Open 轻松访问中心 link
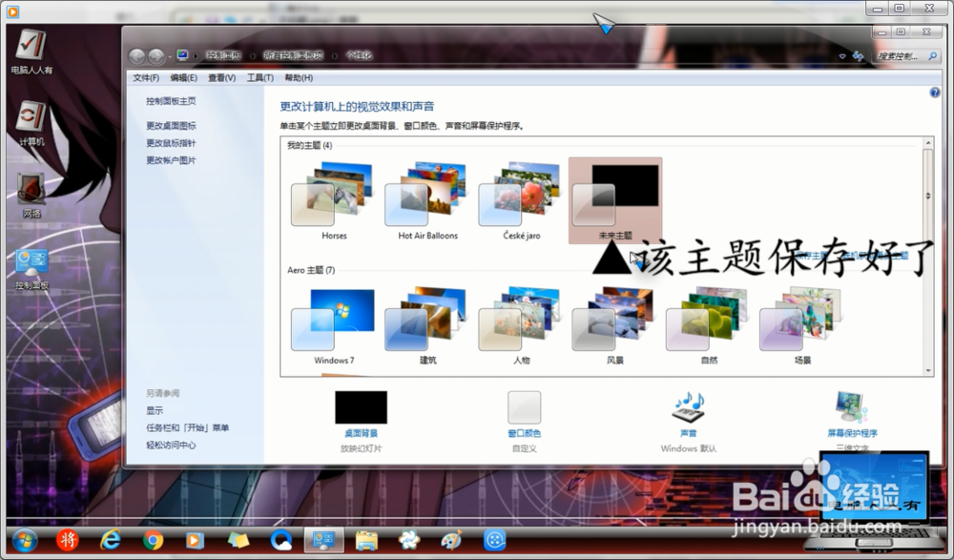This screenshot has width=954, height=560. coord(171,445)
